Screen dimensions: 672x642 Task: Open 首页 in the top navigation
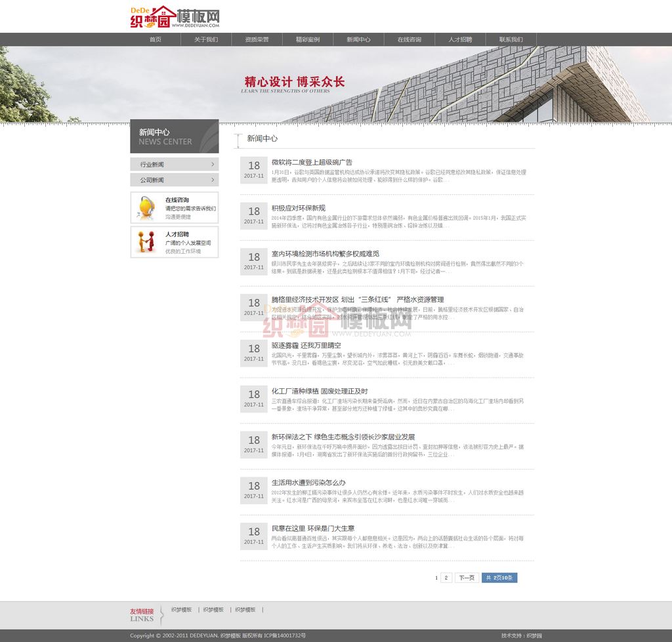click(x=155, y=39)
